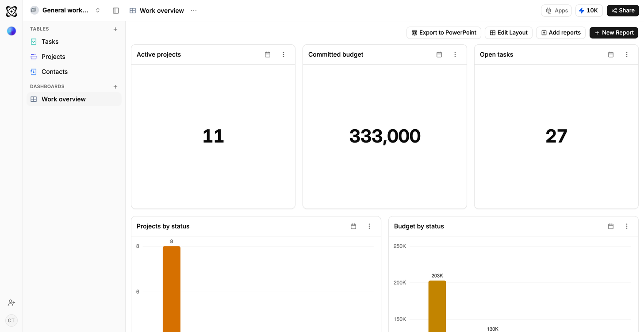Click the app logo icon in the corner
This screenshot has height=332, width=644.
tap(11, 12)
